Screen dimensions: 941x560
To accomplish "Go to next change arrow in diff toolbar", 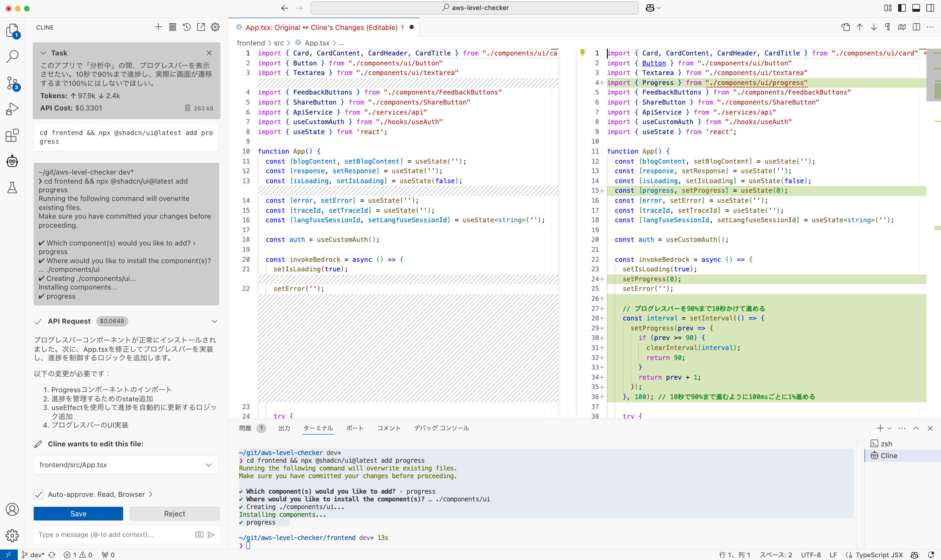I will (874, 27).
